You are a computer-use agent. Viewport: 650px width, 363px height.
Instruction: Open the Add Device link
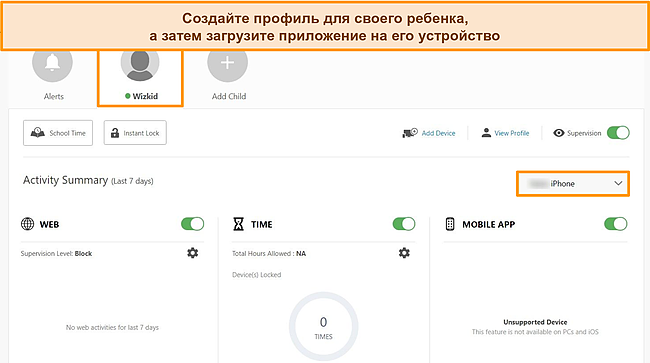438,133
